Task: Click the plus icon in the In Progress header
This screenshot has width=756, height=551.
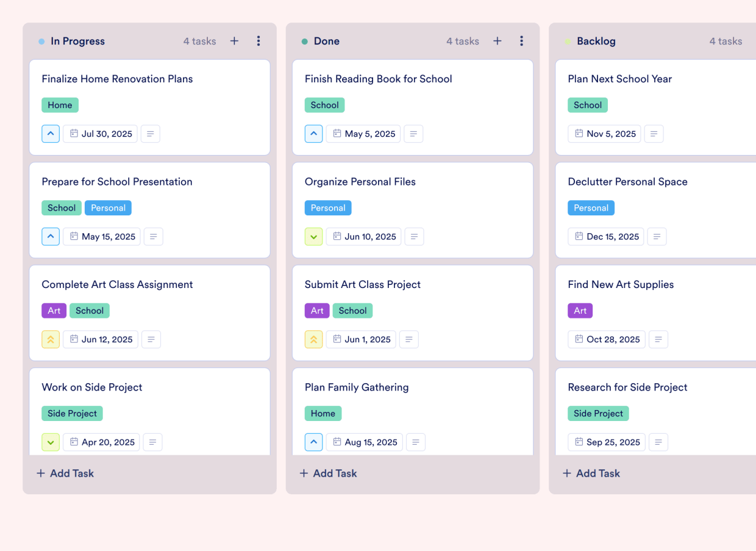Action: click(234, 41)
